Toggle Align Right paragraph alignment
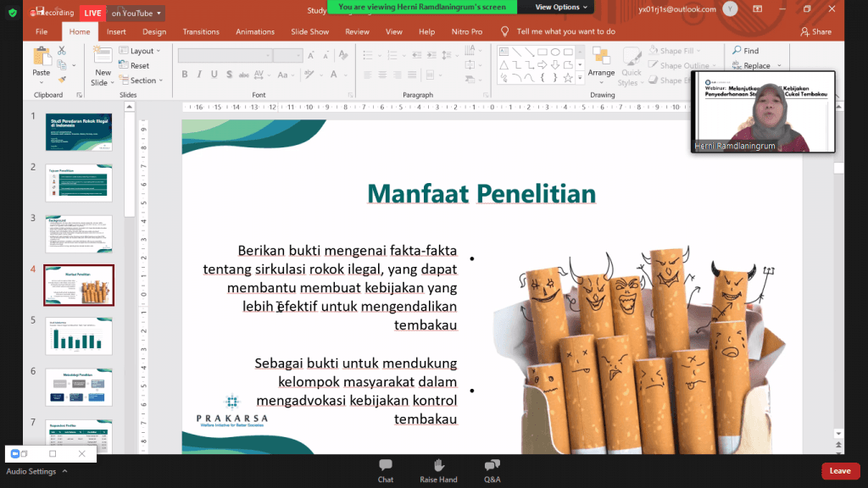 397,75
